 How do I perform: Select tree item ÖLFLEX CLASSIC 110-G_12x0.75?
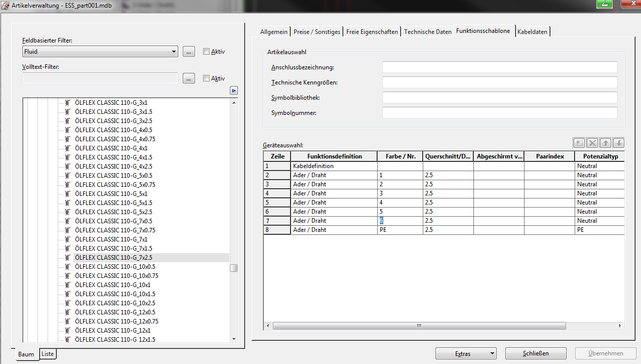(x=116, y=321)
